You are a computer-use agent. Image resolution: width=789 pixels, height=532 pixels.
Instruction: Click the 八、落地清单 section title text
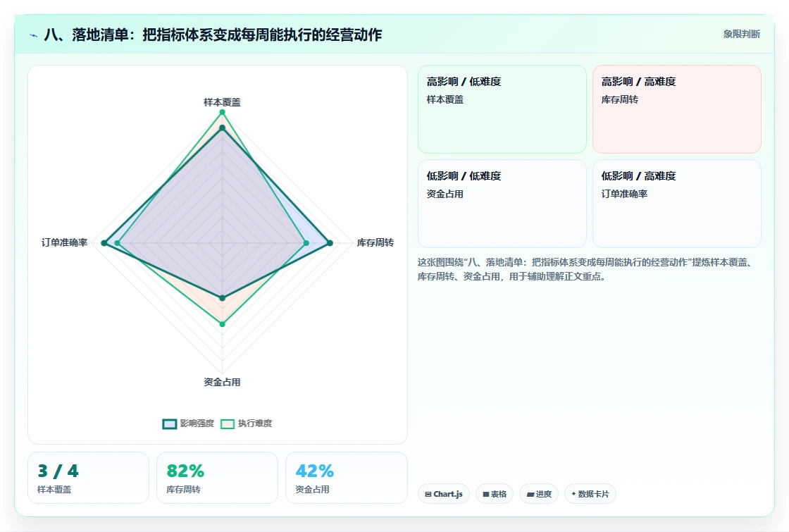click(213, 35)
